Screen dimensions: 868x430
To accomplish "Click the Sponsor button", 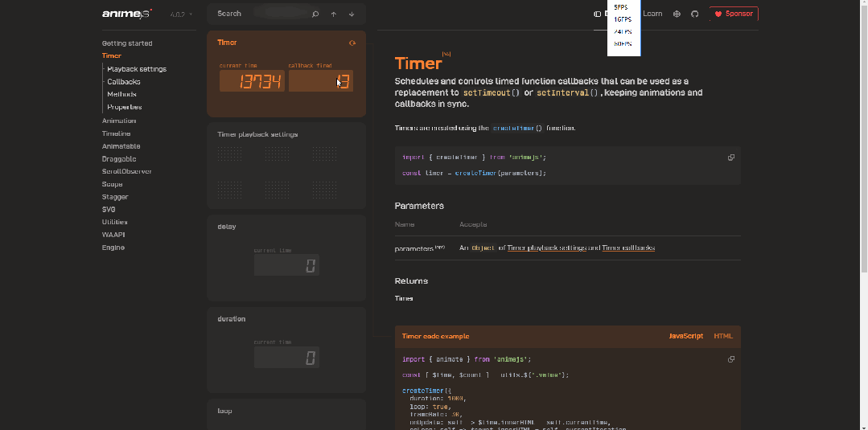I will click(734, 14).
